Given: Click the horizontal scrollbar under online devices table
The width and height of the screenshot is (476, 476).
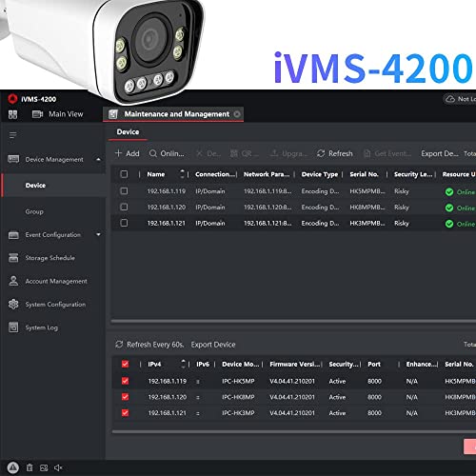Looking at the screenshot, I should pos(293,432).
